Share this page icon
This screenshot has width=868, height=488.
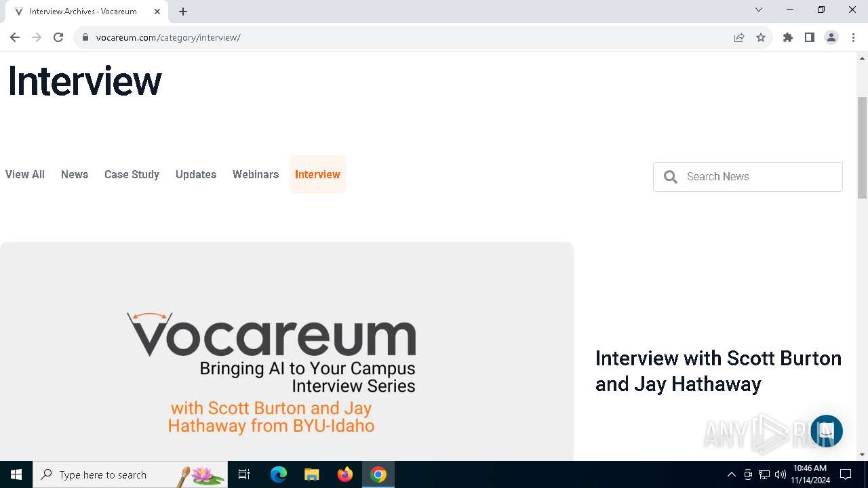click(x=739, y=37)
